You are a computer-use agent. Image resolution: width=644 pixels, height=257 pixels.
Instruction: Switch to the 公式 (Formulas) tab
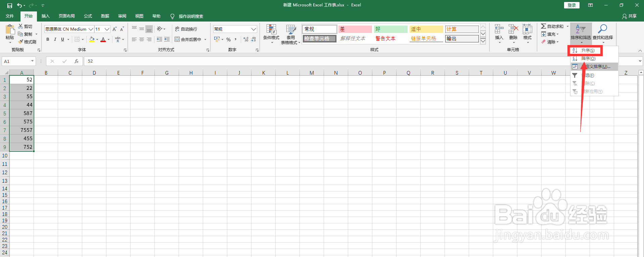point(88,16)
